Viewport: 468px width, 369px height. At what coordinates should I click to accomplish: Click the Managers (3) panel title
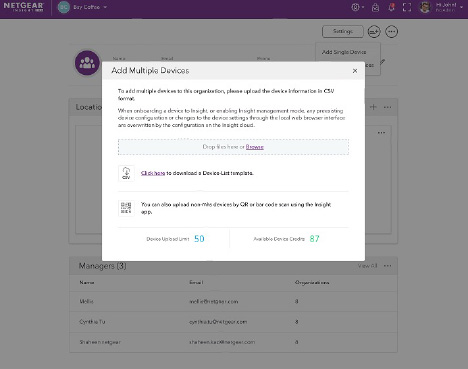coord(102,266)
